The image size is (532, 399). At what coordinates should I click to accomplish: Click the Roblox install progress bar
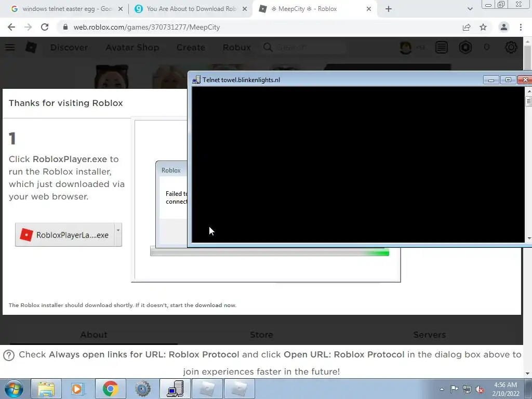click(x=270, y=252)
